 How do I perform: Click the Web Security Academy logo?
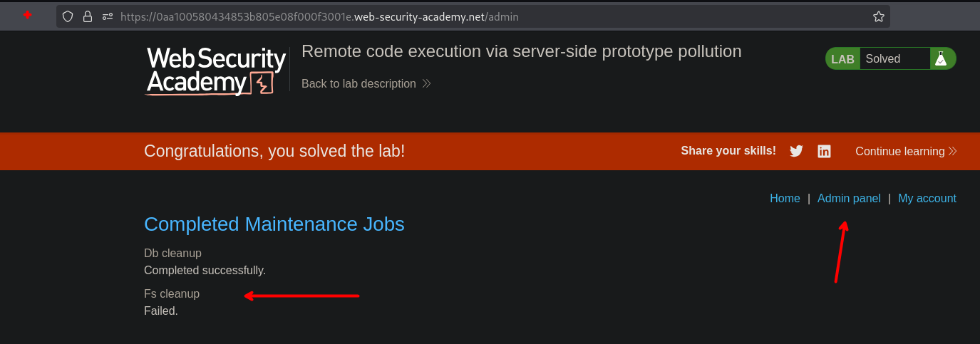(x=216, y=71)
